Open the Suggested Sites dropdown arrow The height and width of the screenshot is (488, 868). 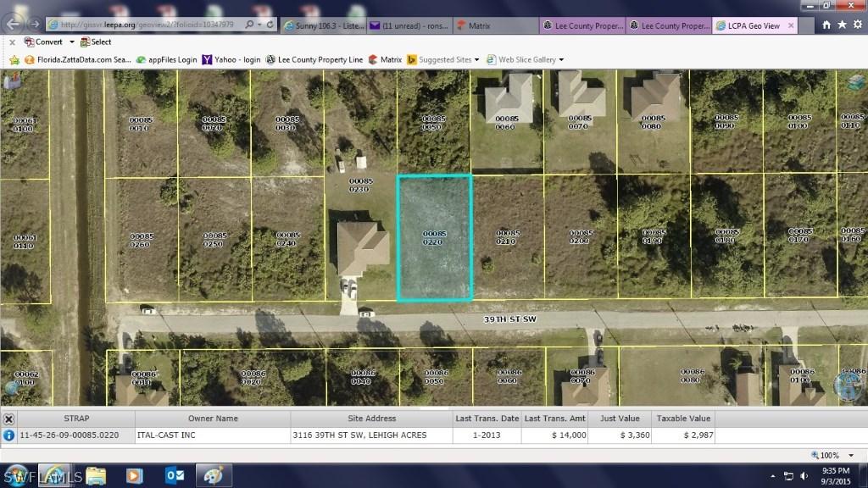click(x=477, y=59)
